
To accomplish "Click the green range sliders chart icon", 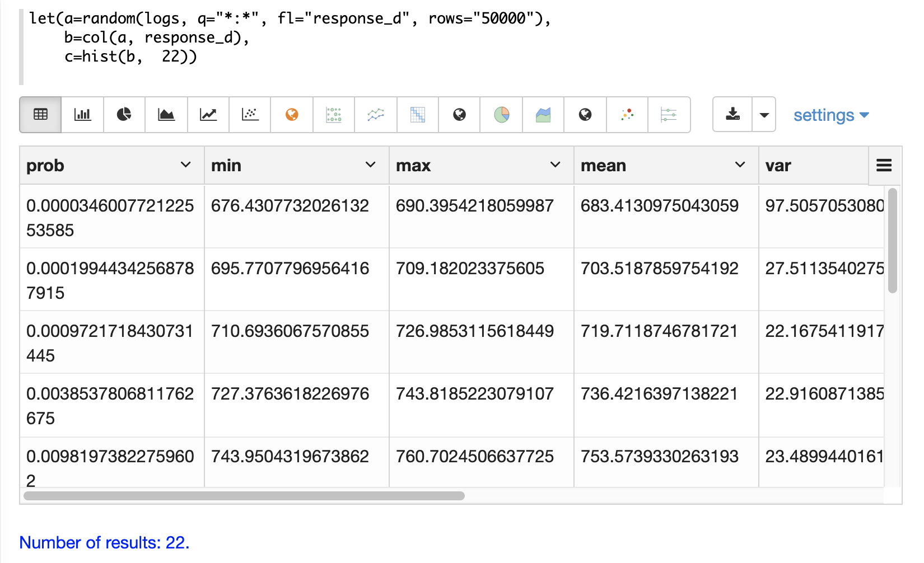I will 669,115.
